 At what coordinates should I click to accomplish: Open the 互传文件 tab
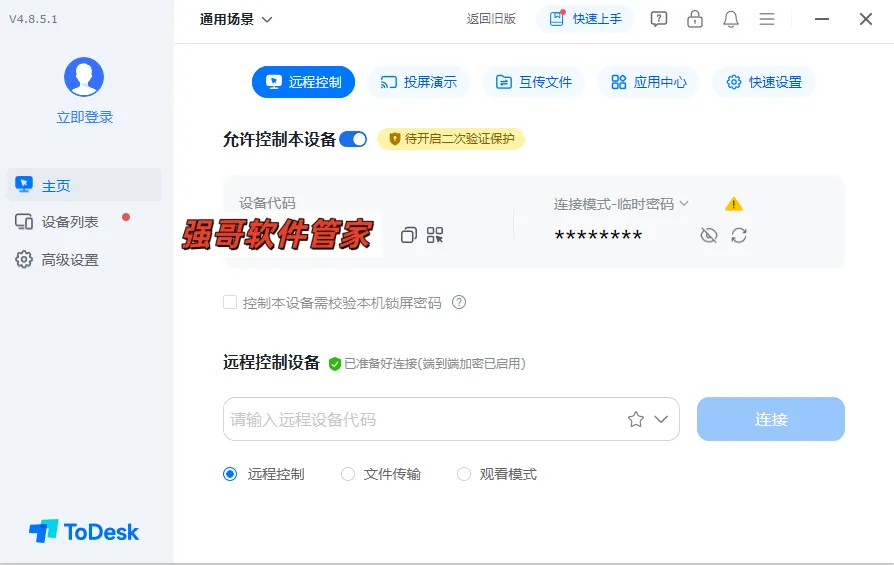(534, 82)
